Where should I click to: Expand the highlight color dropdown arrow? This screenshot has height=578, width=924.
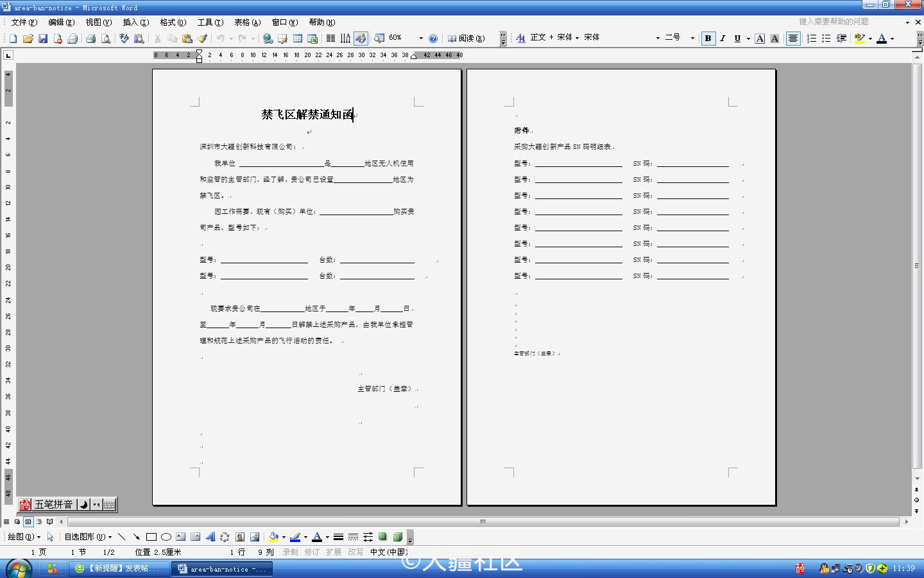tap(870, 39)
